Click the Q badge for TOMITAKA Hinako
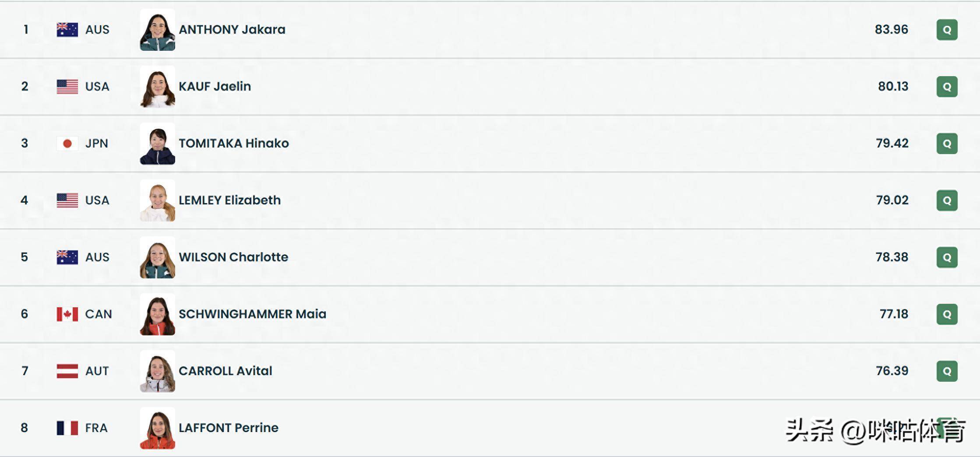Viewport: 980px width, 457px height. coord(947,144)
